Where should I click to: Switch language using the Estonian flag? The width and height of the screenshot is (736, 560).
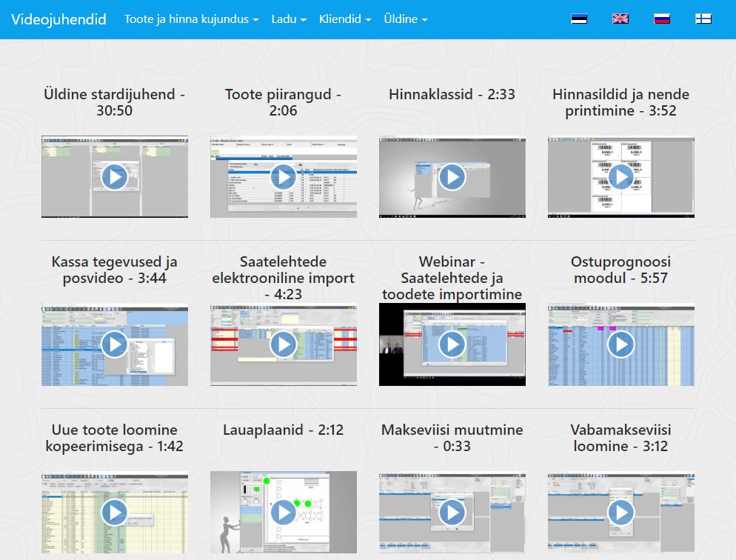[578, 19]
